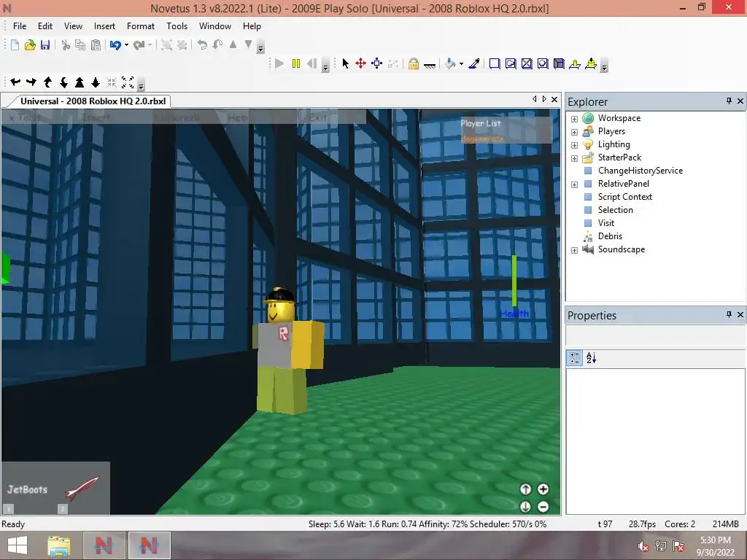Click the Reset rewind button
747x560 pixels.
click(311, 63)
